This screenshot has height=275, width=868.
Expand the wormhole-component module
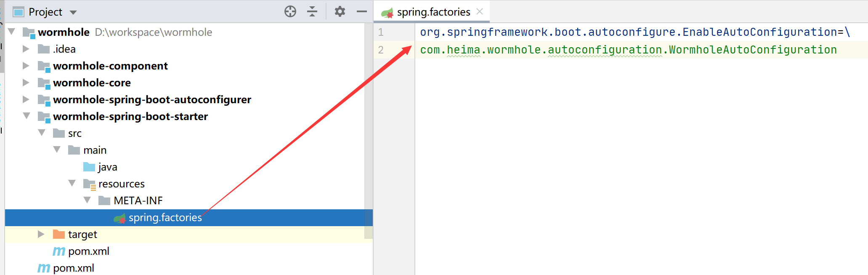(26, 66)
